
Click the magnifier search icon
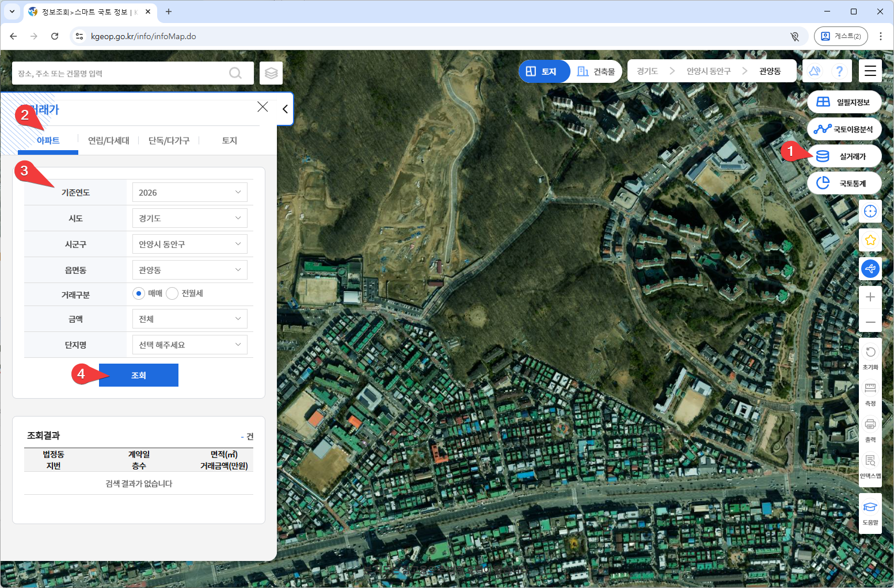coord(235,73)
